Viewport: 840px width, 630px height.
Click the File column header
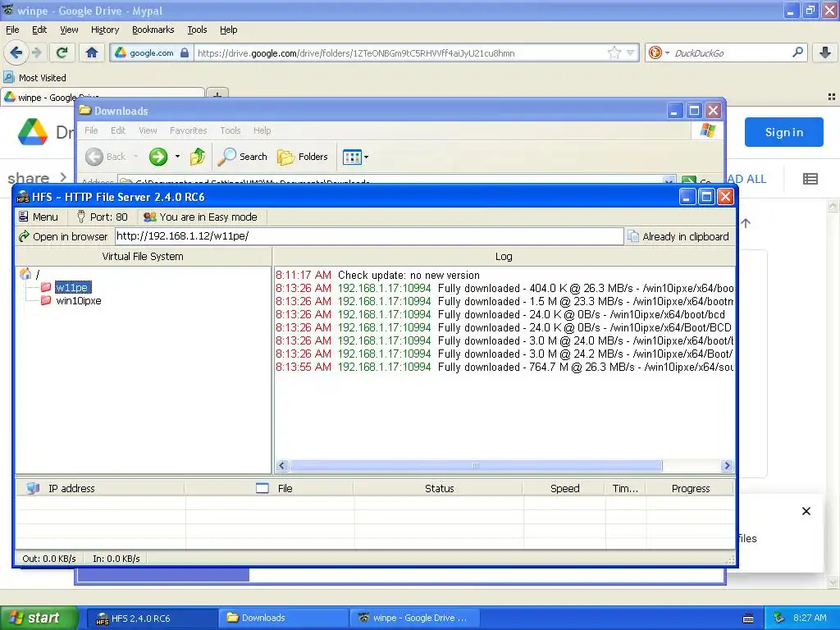269,489
